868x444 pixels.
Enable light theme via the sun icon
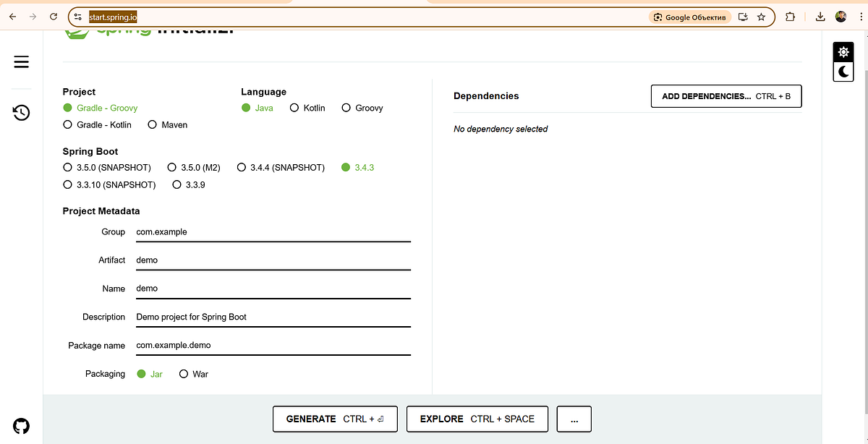[x=843, y=51]
